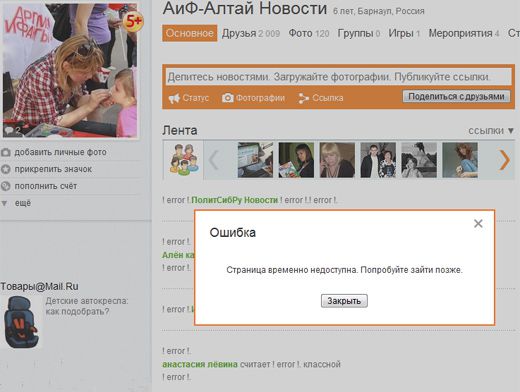Click the Алён link partly hidden behind the dialog
This screenshot has height=392, width=520.
pos(178,255)
